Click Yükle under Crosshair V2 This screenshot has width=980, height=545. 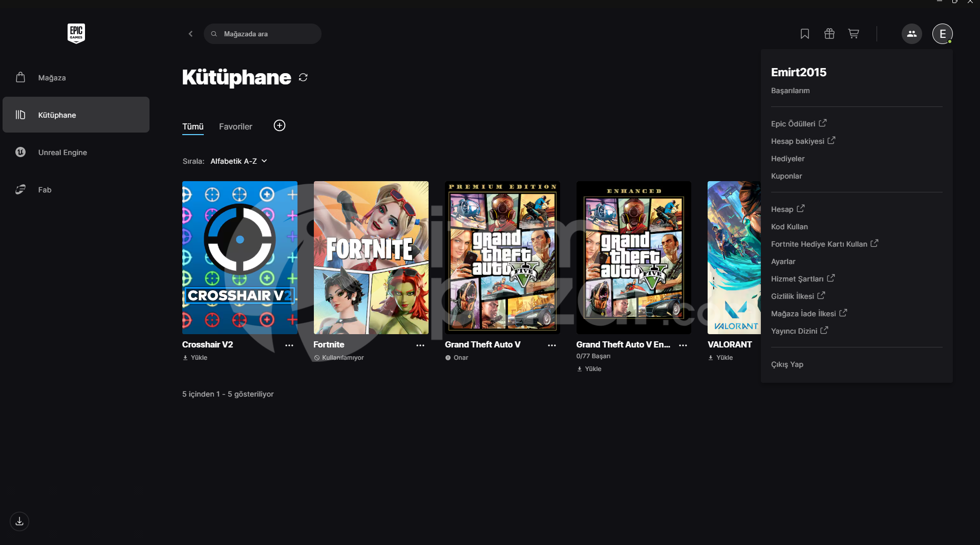195,358
